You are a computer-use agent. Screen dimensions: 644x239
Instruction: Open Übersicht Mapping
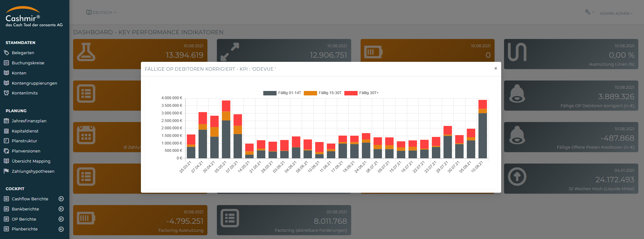point(31,161)
